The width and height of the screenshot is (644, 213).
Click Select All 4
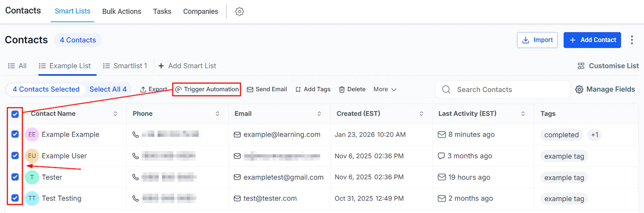tap(108, 89)
